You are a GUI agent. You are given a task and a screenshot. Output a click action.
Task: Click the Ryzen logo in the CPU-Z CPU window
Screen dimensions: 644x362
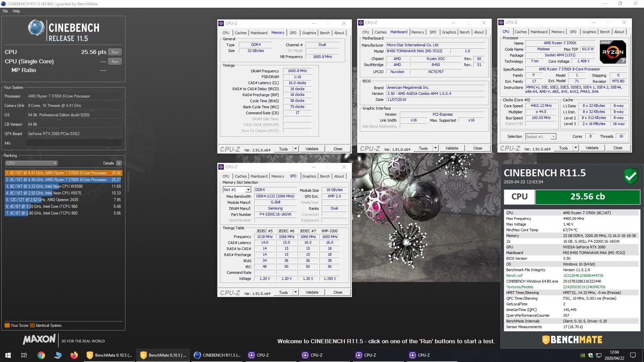(x=612, y=52)
